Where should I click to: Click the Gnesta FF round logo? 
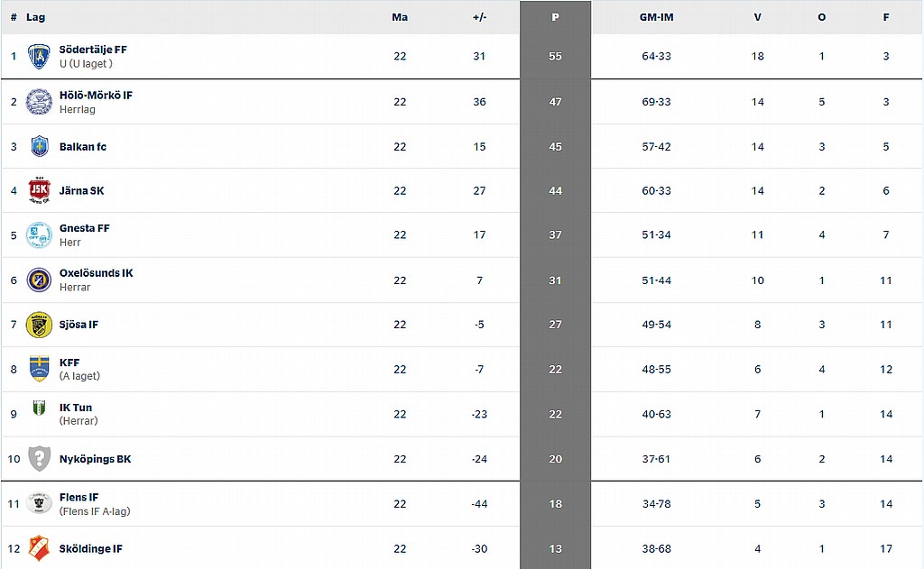pyautogui.click(x=39, y=235)
